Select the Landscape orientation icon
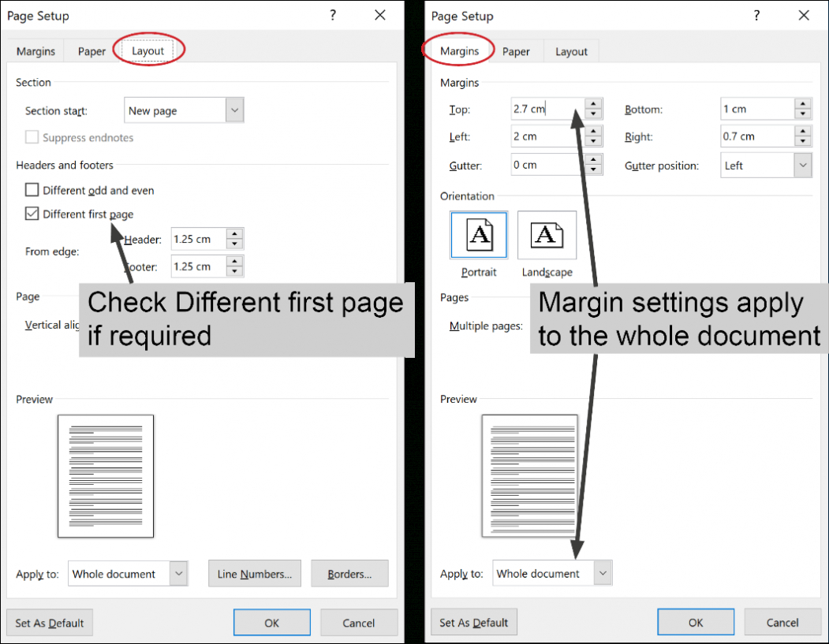This screenshot has height=644, width=829. click(547, 234)
